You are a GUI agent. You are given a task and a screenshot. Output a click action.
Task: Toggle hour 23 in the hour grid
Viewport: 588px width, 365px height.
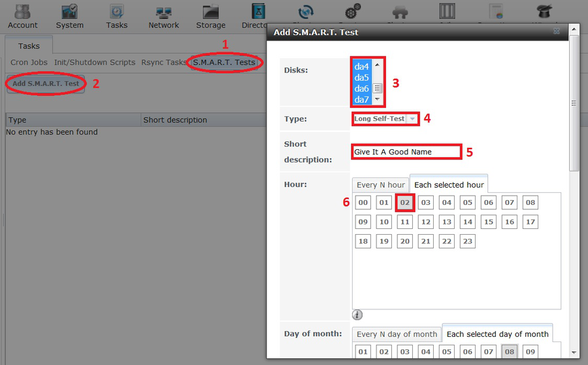click(468, 241)
